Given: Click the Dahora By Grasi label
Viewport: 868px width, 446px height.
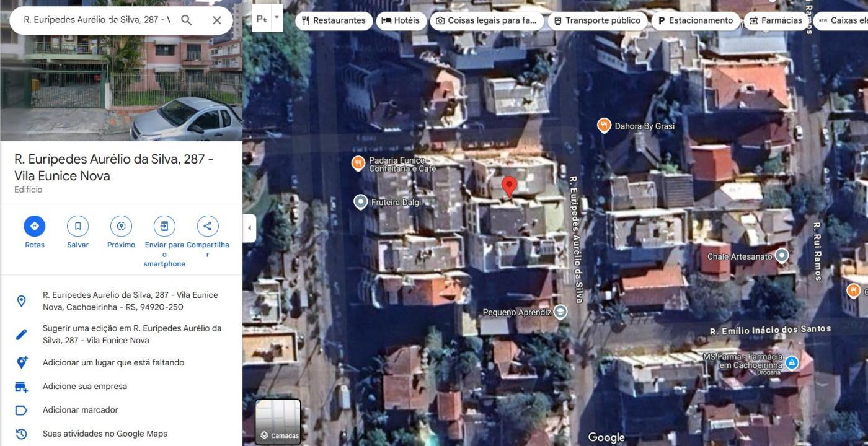Looking at the screenshot, I should (x=645, y=126).
